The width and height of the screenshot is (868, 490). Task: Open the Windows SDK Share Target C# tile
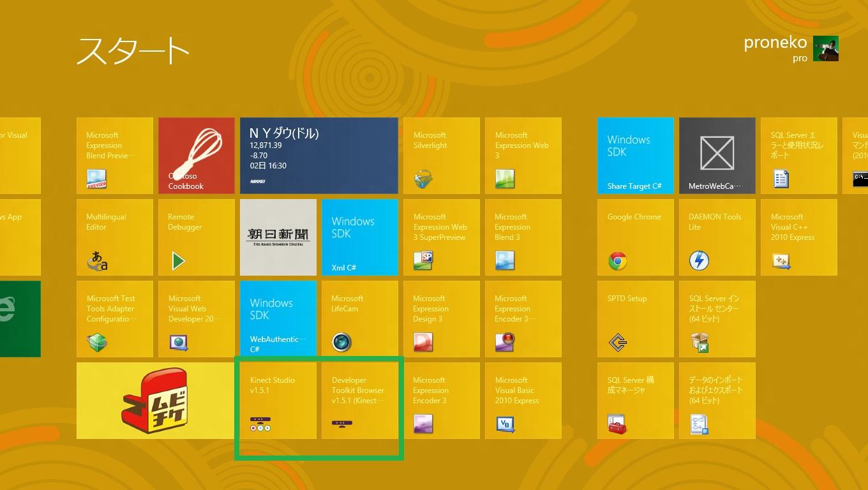[636, 156]
